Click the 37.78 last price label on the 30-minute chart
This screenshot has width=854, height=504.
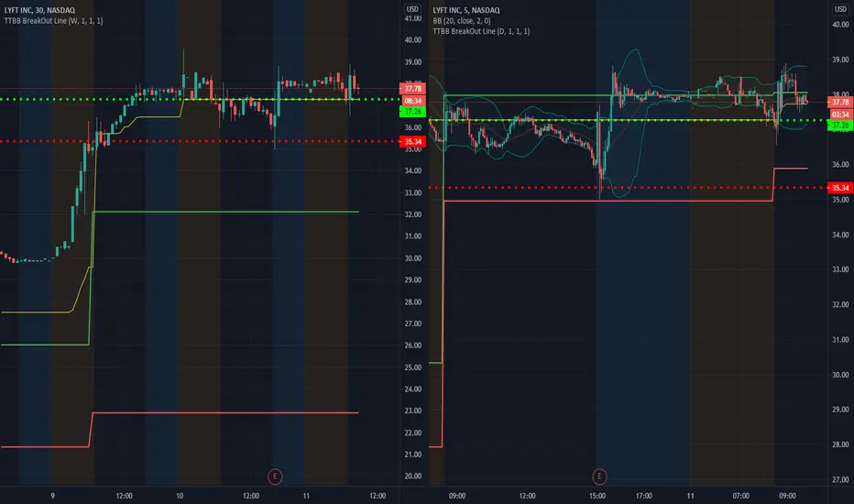click(413, 88)
